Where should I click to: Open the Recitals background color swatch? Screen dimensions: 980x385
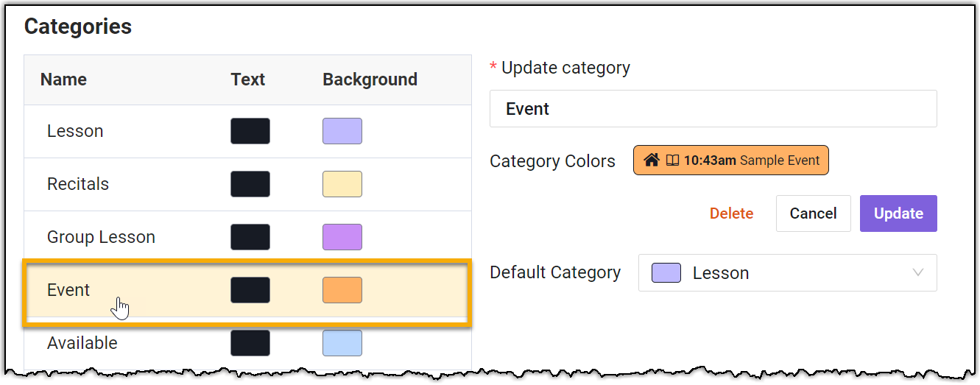coord(342,184)
